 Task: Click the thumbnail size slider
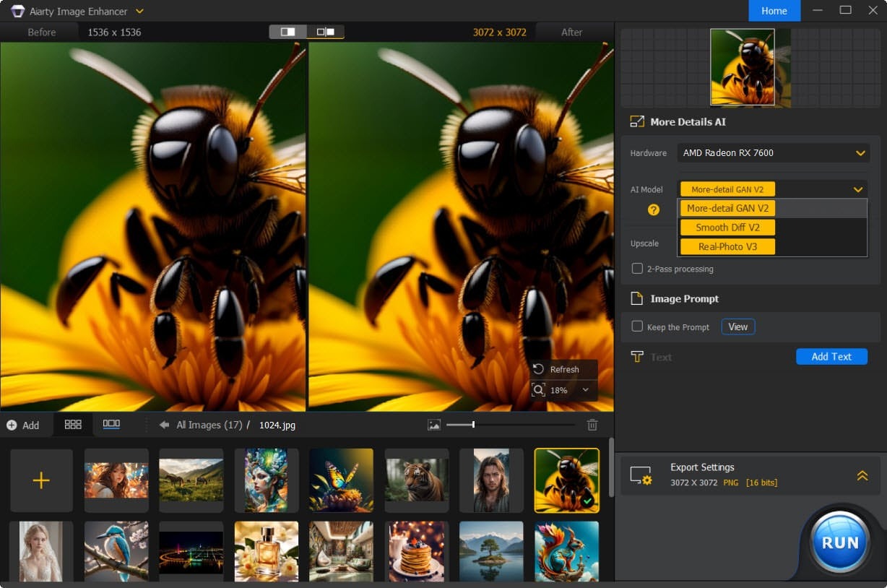tap(473, 425)
